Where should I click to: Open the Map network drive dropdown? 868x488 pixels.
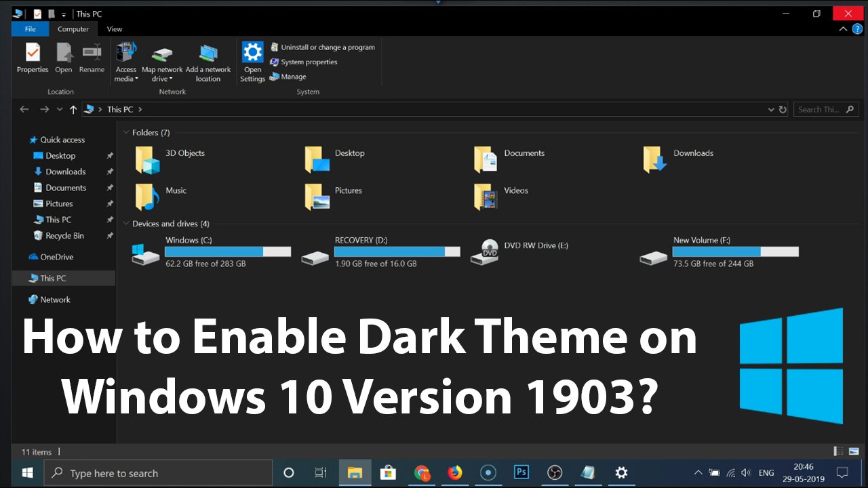pos(162,62)
